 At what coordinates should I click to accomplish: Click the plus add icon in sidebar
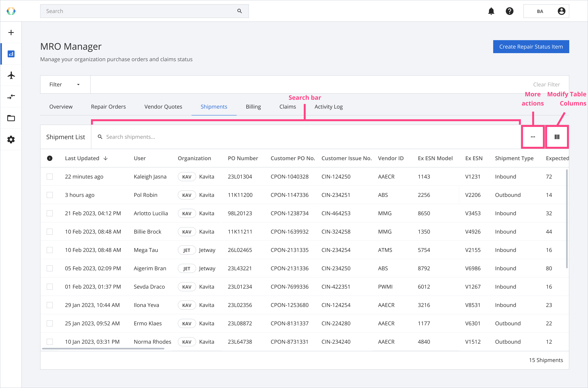tap(11, 32)
